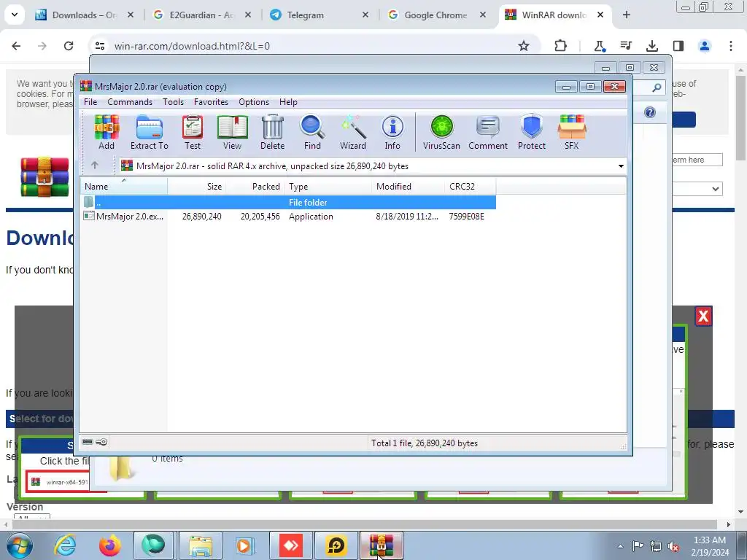The height and width of the screenshot is (560, 747).
Task: Switch to the Telegram tab
Action: click(319, 15)
